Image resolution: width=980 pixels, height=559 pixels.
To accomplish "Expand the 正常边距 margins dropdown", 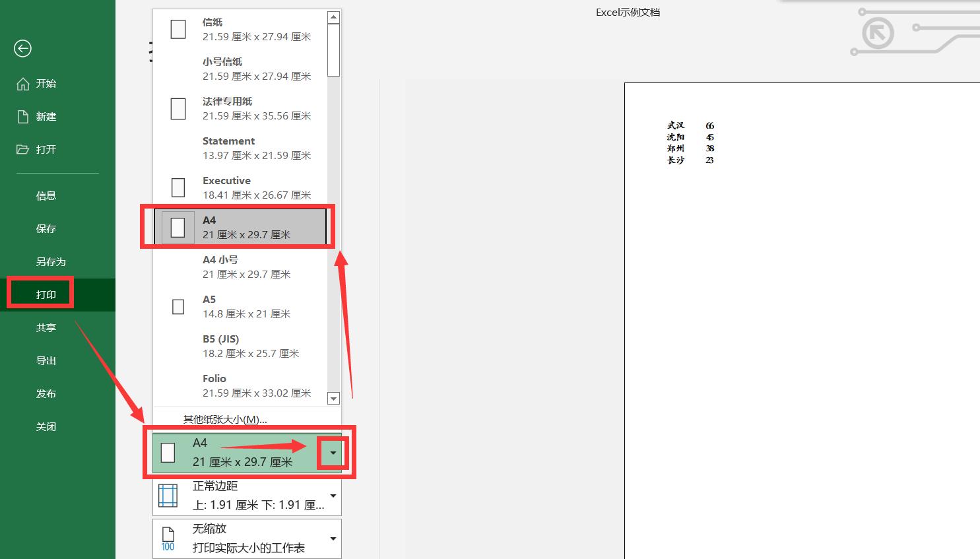I will 333,496.
